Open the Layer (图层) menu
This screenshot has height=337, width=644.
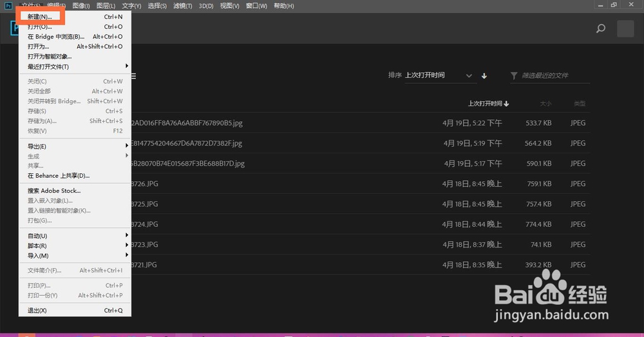106,6
